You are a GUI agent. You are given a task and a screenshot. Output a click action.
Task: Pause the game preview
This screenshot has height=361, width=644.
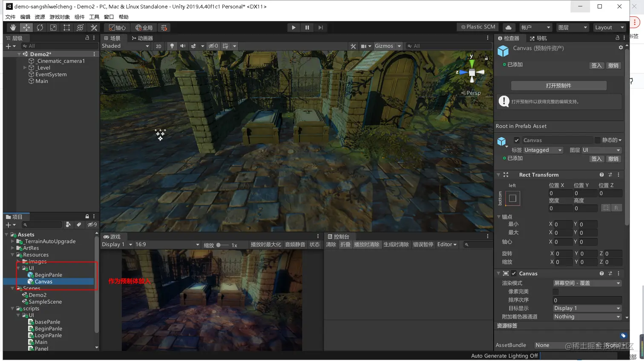[x=307, y=28]
